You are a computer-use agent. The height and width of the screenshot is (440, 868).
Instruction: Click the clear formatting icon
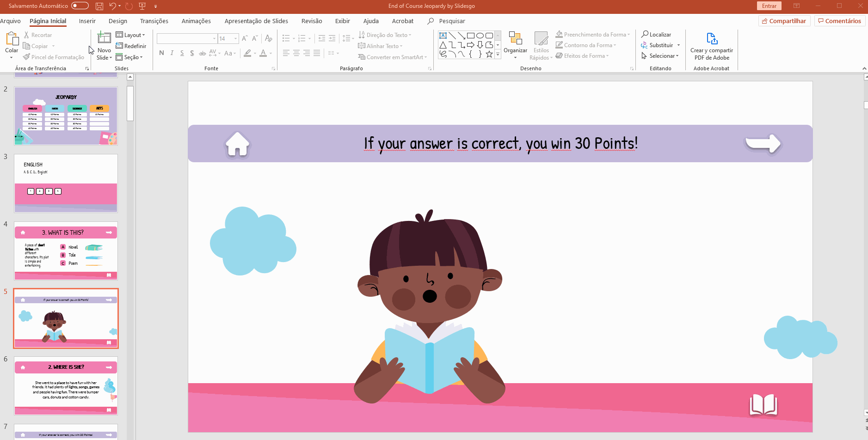point(269,38)
